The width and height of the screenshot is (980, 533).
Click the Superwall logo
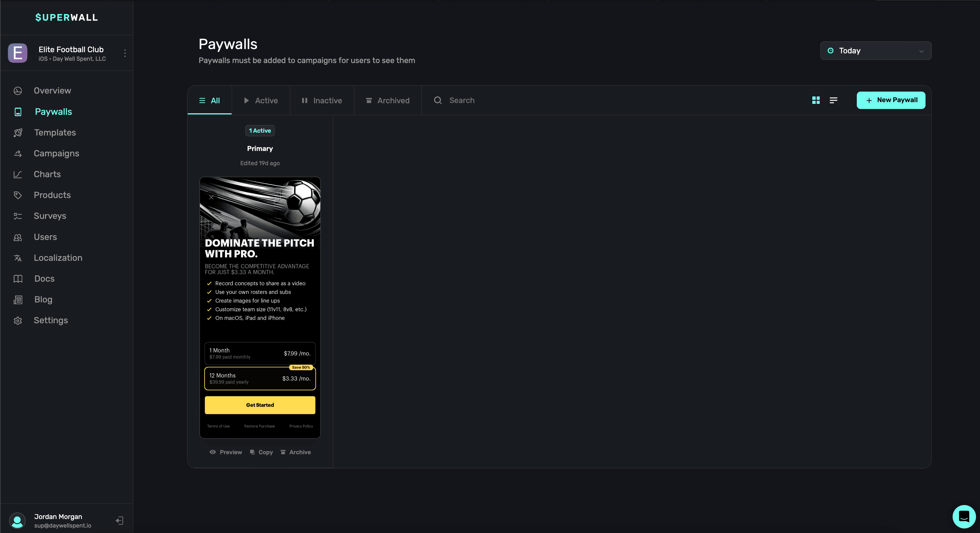point(66,17)
